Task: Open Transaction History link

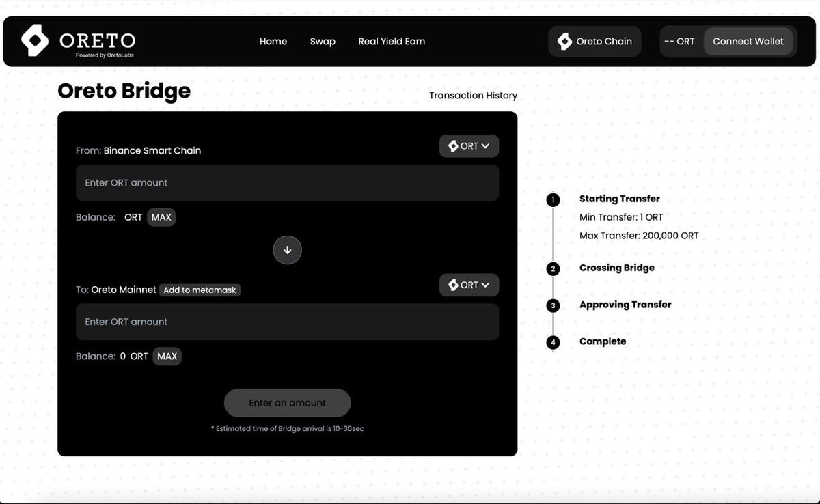Action: (473, 96)
